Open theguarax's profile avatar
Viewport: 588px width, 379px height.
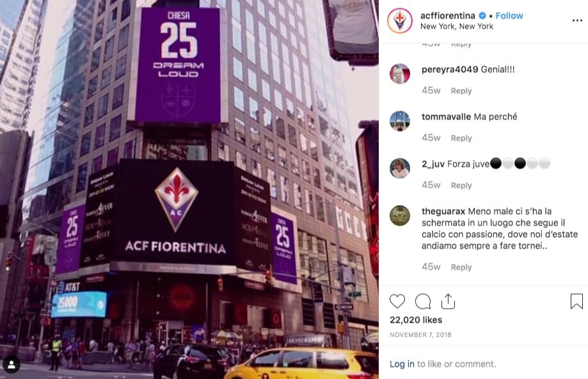click(400, 215)
